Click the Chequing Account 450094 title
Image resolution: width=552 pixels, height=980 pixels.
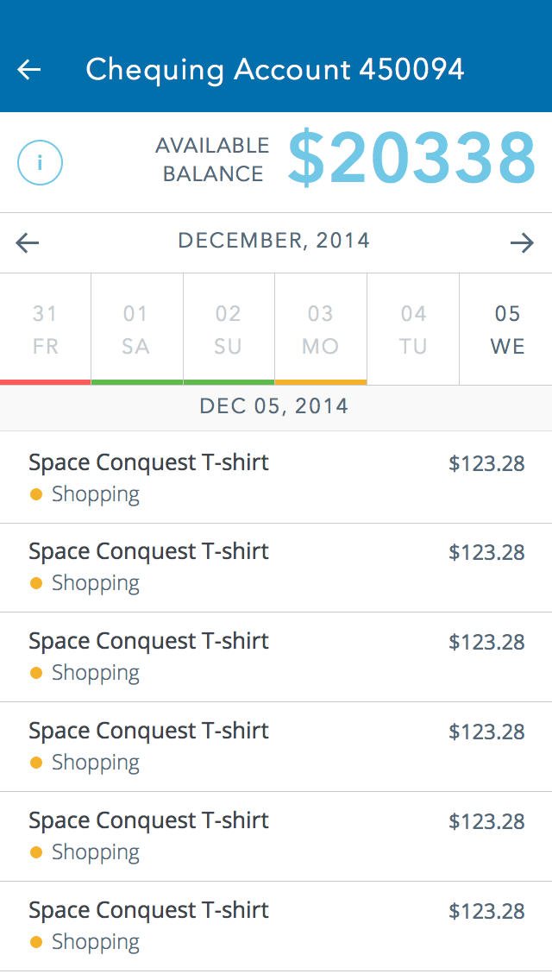click(x=275, y=70)
